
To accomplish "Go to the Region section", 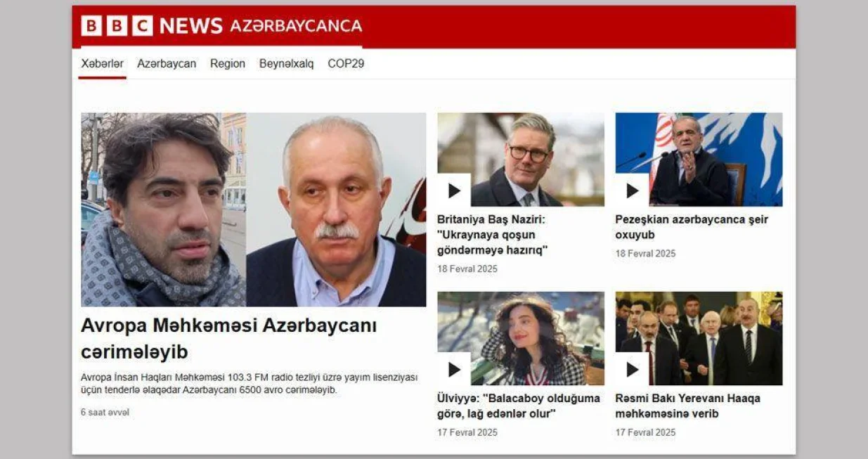I will click(x=228, y=63).
